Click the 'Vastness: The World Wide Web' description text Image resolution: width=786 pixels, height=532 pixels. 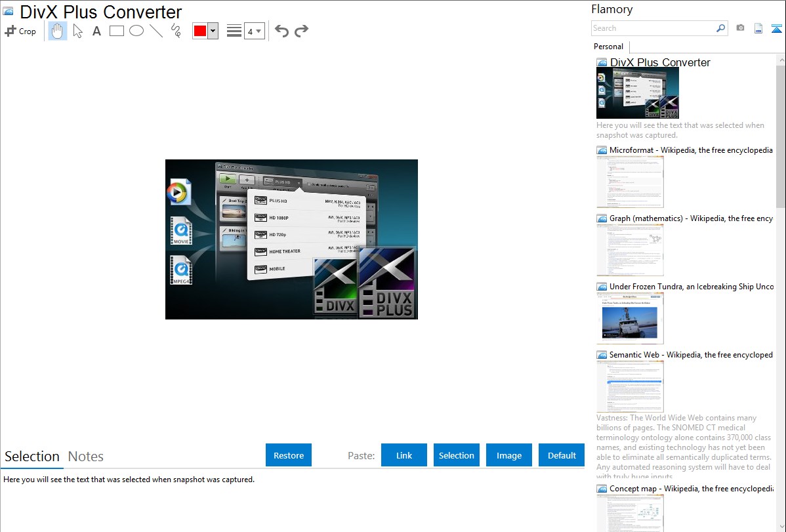(x=684, y=447)
